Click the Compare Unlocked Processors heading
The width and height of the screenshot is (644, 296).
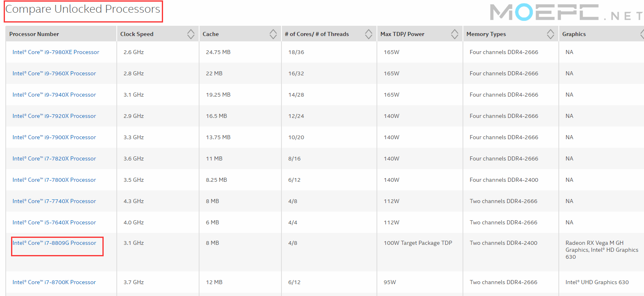[x=83, y=9]
